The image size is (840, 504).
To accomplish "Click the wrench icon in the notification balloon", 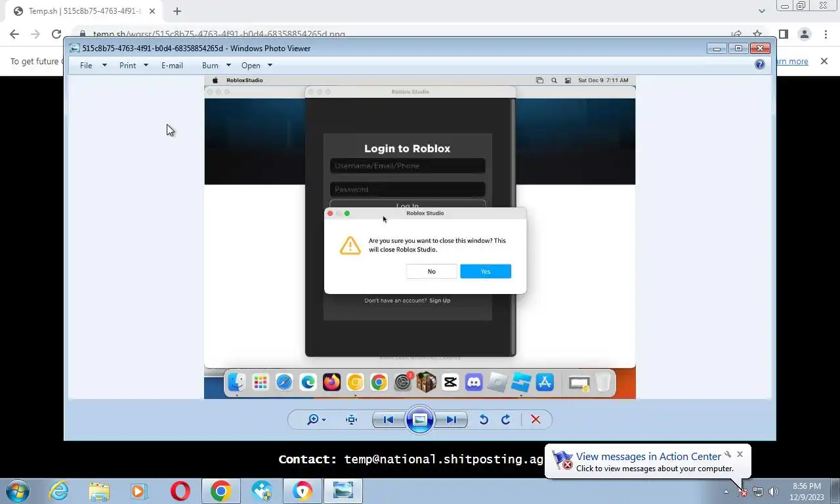I will pyautogui.click(x=728, y=454).
